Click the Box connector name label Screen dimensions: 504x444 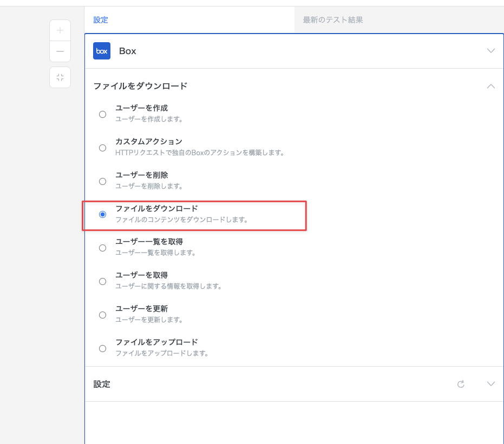128,51
